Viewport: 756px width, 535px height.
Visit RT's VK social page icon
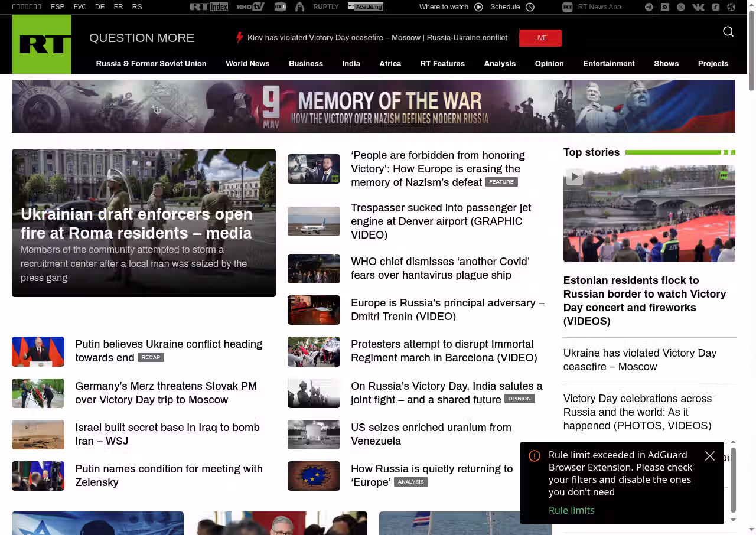698,7
